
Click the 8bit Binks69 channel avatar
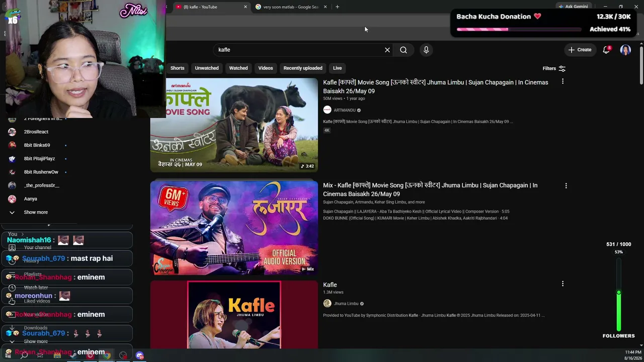12,145
